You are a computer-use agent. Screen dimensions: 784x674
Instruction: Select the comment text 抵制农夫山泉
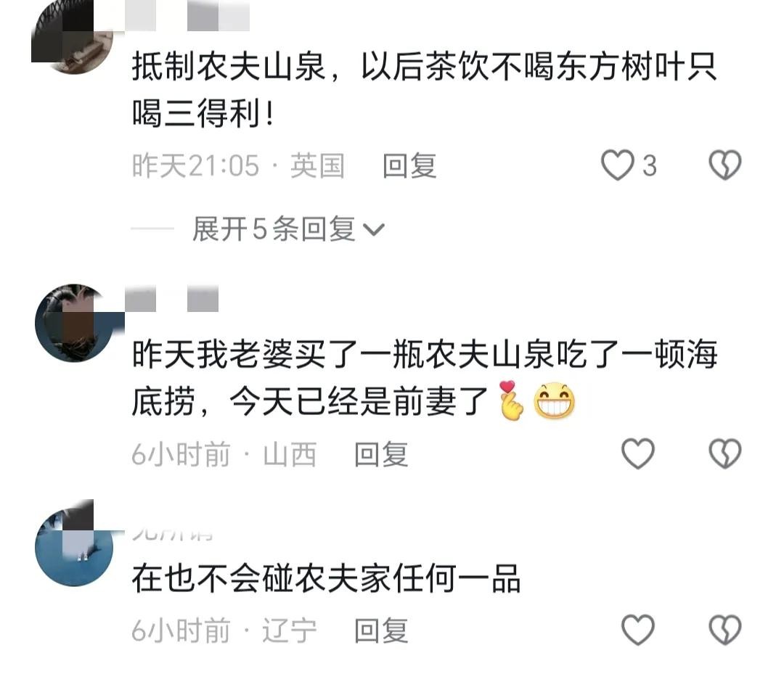point(229,67)
